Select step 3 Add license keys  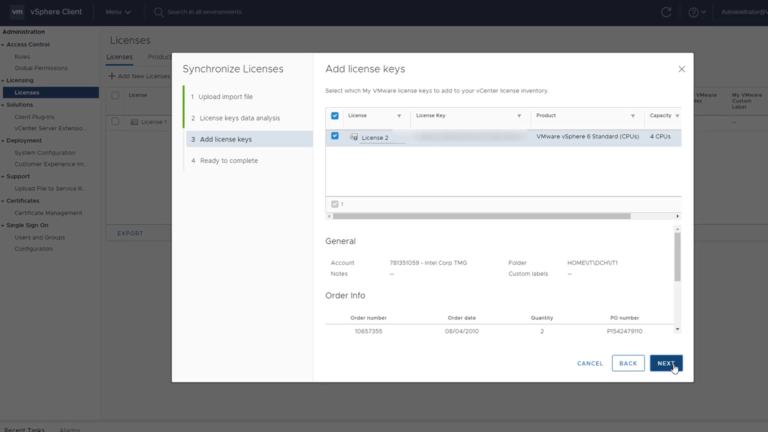249,139
